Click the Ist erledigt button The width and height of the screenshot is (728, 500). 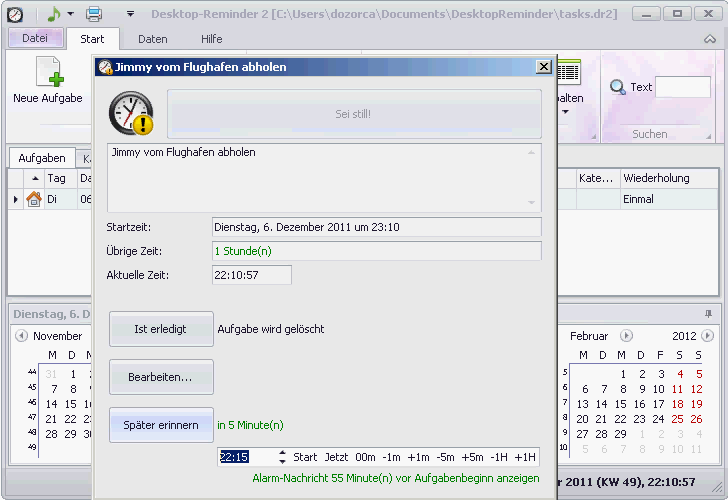161,329
